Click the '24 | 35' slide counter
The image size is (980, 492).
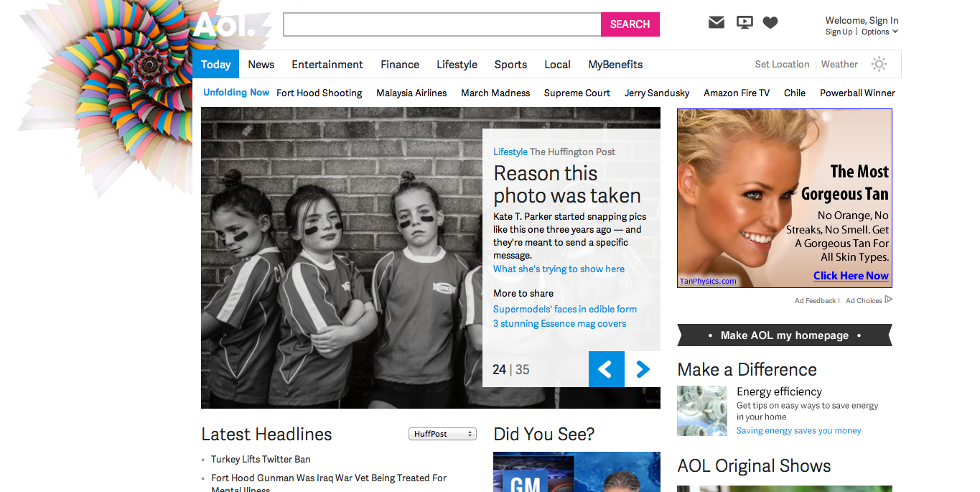(511, 369)
